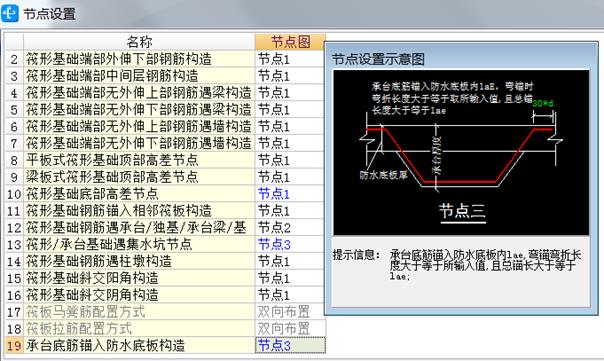The height and width of the screenshot is (361, 604).
Task: Click 节点1 cell in row 14
Action: pyautogui.click(x=290, y=261)
